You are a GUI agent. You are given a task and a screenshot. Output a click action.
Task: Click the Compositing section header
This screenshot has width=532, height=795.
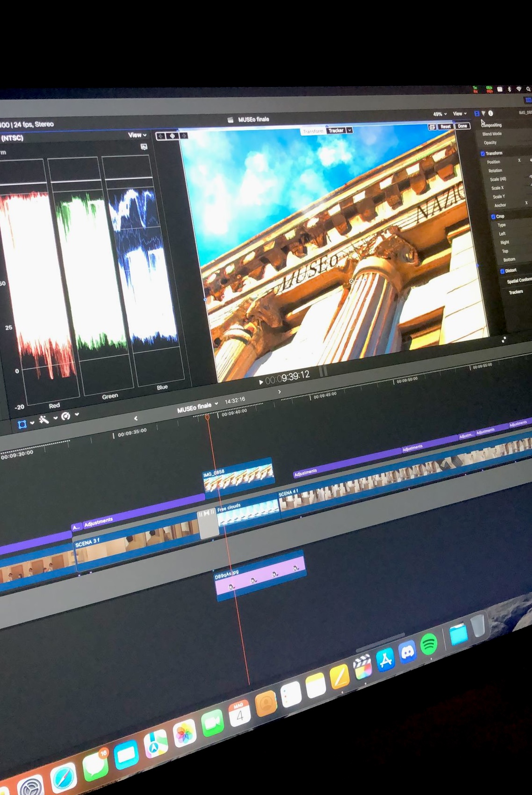[492, 125]
